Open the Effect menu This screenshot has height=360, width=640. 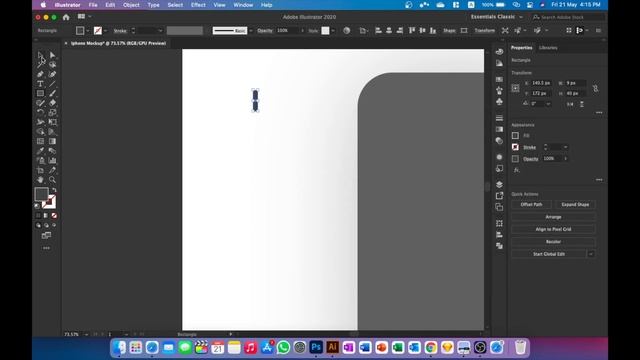click(x=198, y=5)
